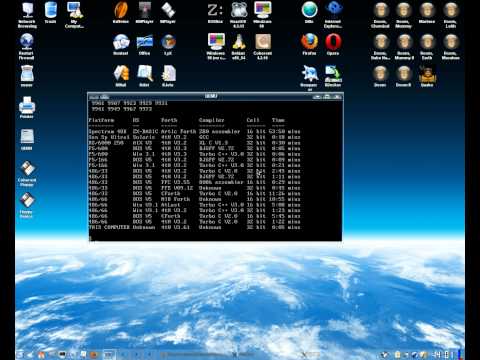Viewport: 480px width, 360px height.
Task: Launch Opera from the desktop
Action: 333,44
